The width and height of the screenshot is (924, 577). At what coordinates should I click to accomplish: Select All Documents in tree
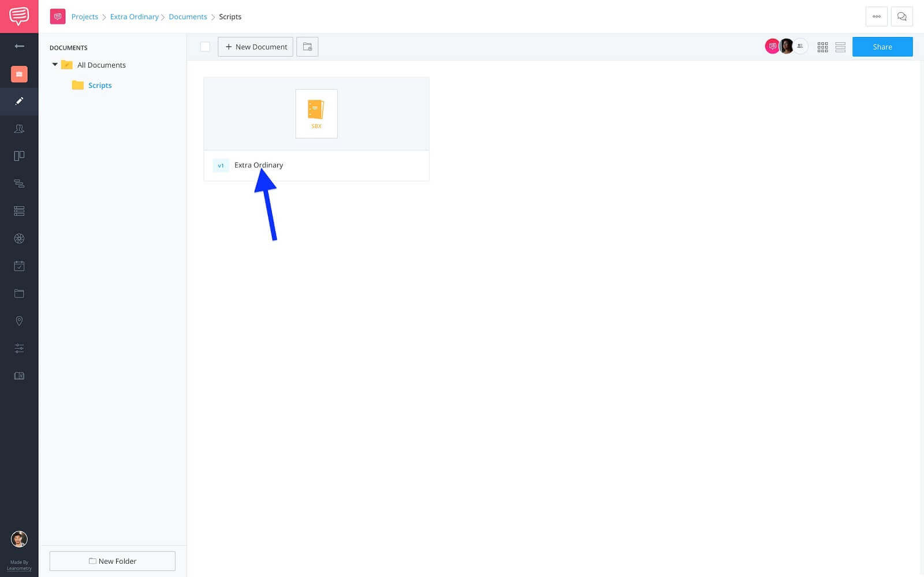point(102,65)
